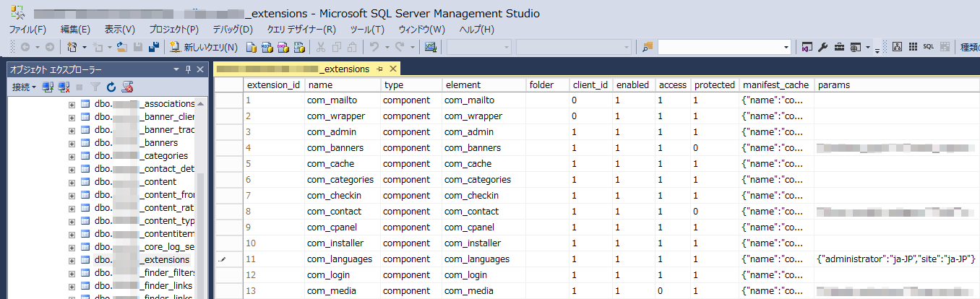Viewport: 980px width, 299px height.
Task: Select the dbo _finder_filters tree item
Action: [145, 273]
